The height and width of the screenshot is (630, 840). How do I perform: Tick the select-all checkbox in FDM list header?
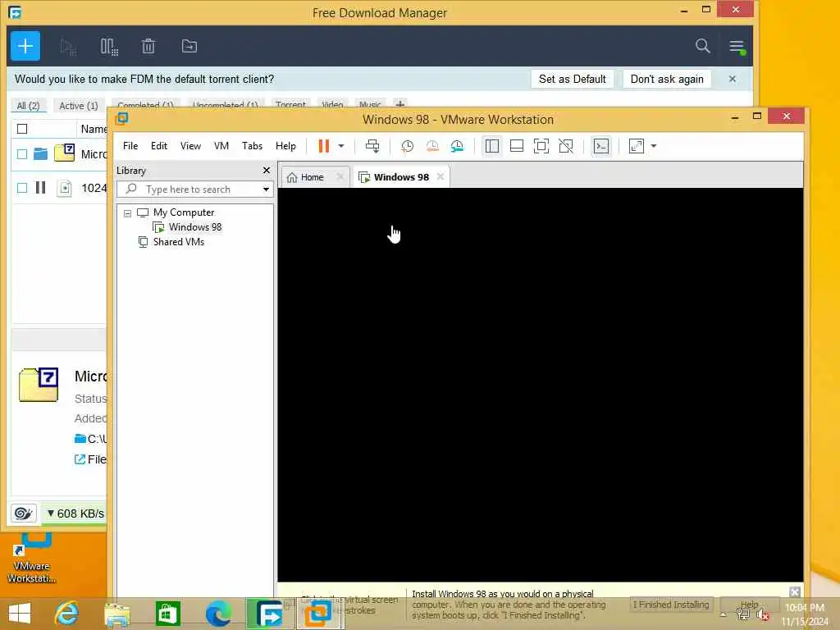[x=22, y=129]
